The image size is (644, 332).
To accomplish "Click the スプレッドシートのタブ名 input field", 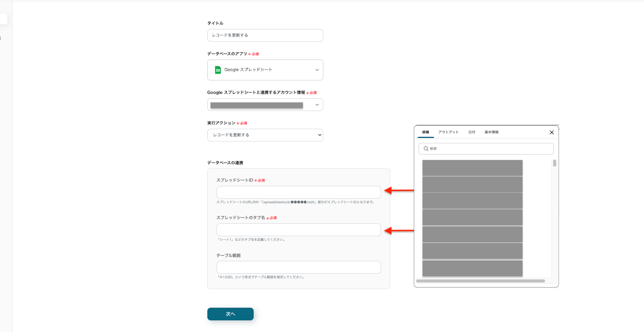I will click(x=299, y=230).
